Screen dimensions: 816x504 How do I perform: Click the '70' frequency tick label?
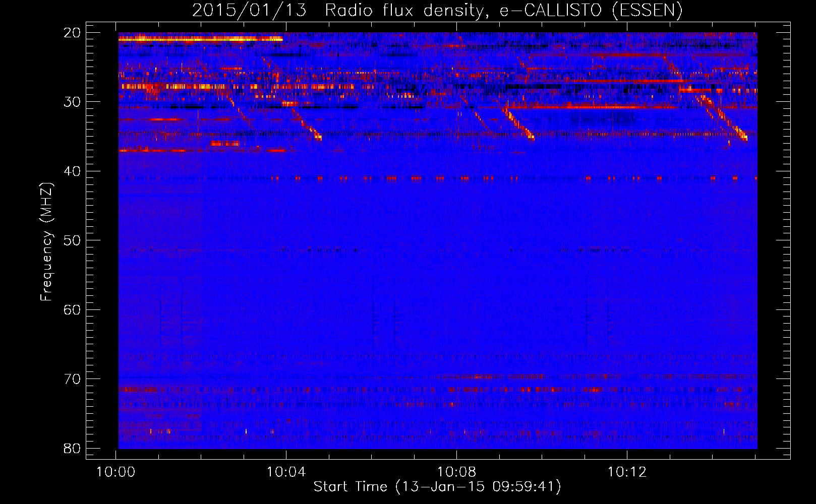click(x=72, y=379)
